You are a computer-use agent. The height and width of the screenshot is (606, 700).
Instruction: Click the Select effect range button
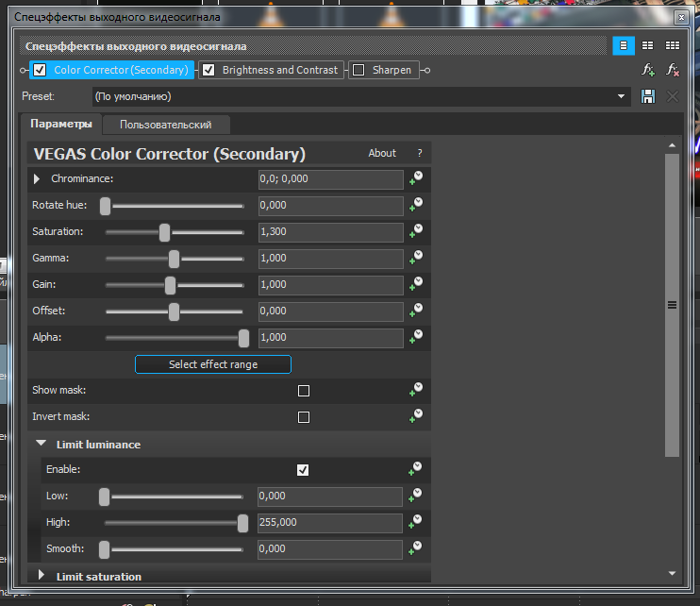pyautogui.click(x=213, y=364)
